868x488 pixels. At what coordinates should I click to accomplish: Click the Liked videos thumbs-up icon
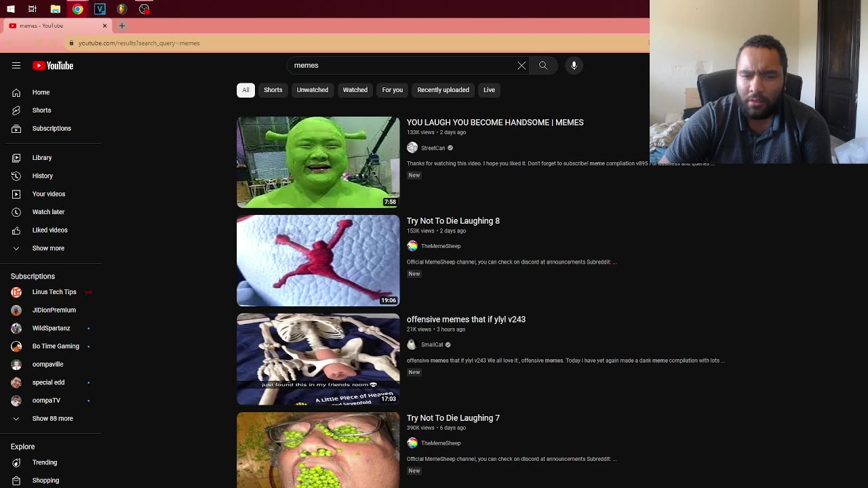[x=16, y=230]
